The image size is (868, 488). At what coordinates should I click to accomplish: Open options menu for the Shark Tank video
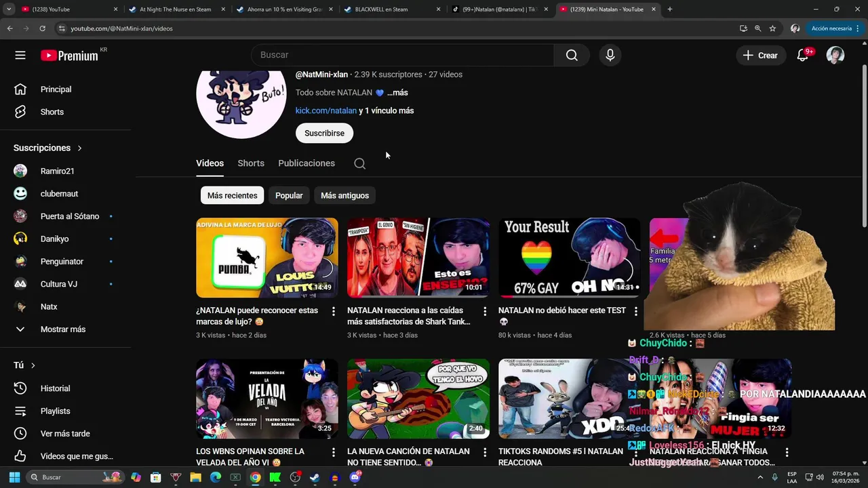click(484, 311)
